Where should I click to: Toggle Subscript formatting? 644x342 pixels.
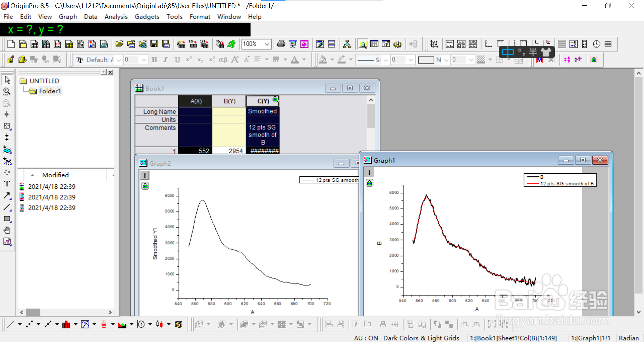(201, 60)
